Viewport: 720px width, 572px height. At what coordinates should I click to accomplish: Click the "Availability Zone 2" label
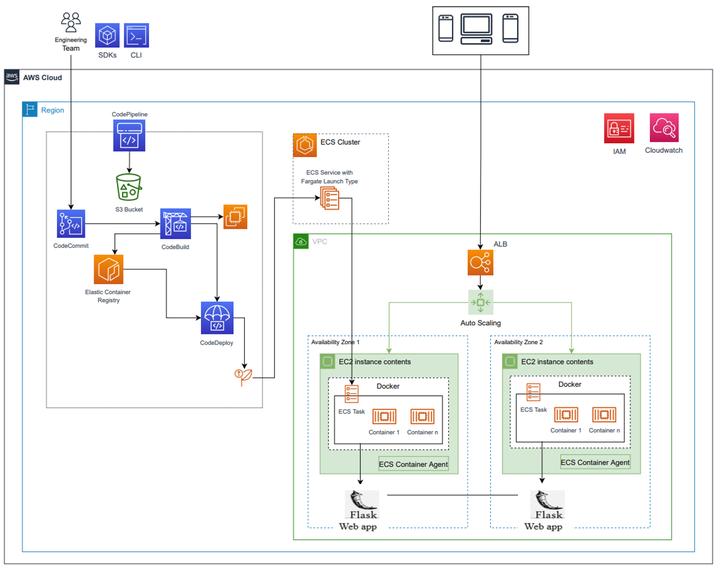point(518,342)
